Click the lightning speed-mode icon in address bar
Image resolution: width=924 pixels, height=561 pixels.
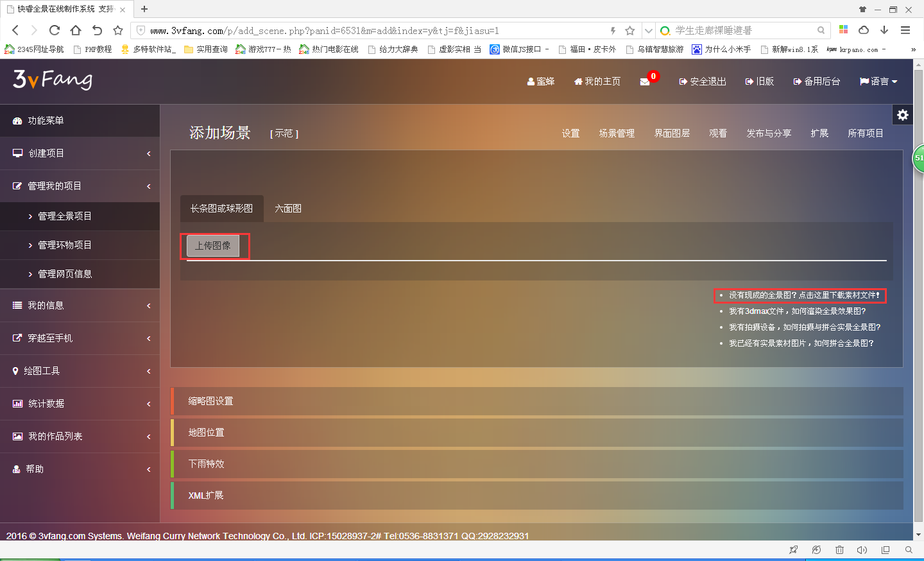coord(613,30)
